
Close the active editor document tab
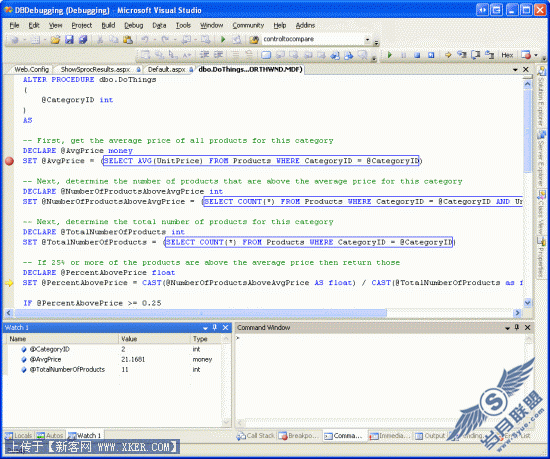(525, 69)
